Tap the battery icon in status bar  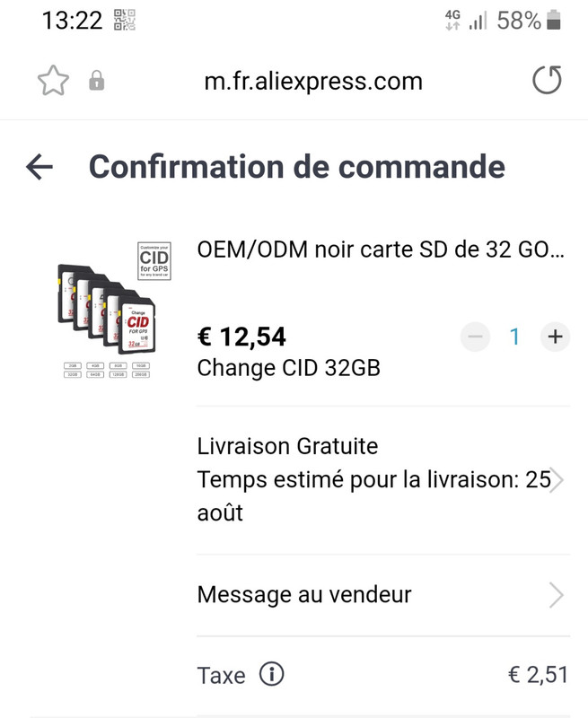554,20
